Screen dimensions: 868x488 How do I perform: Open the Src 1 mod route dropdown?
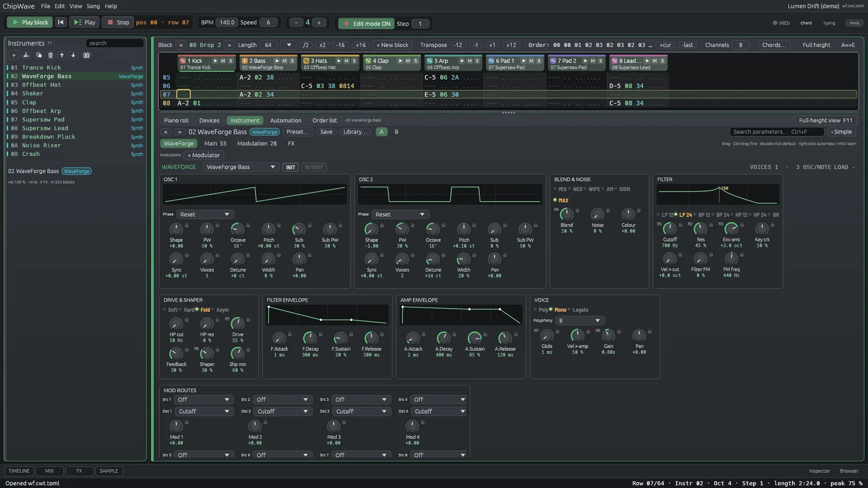coord(203,400)
